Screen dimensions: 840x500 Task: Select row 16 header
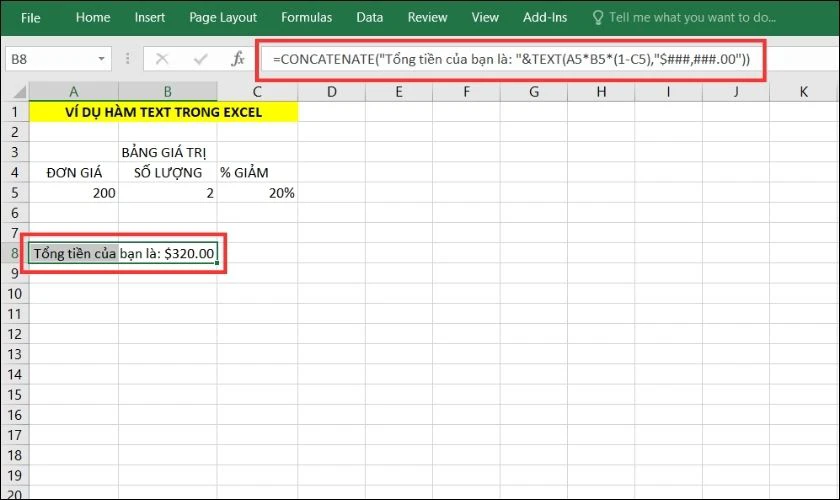(14, 415)
